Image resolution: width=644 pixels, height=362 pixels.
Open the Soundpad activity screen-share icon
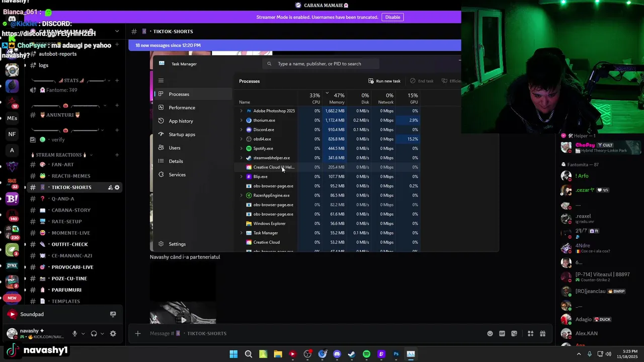click(113, 314)
